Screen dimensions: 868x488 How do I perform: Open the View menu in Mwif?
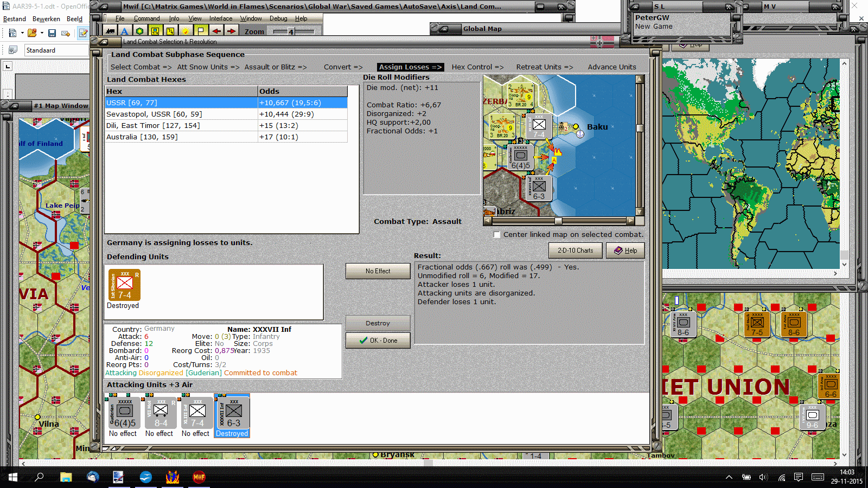[195, 18]
